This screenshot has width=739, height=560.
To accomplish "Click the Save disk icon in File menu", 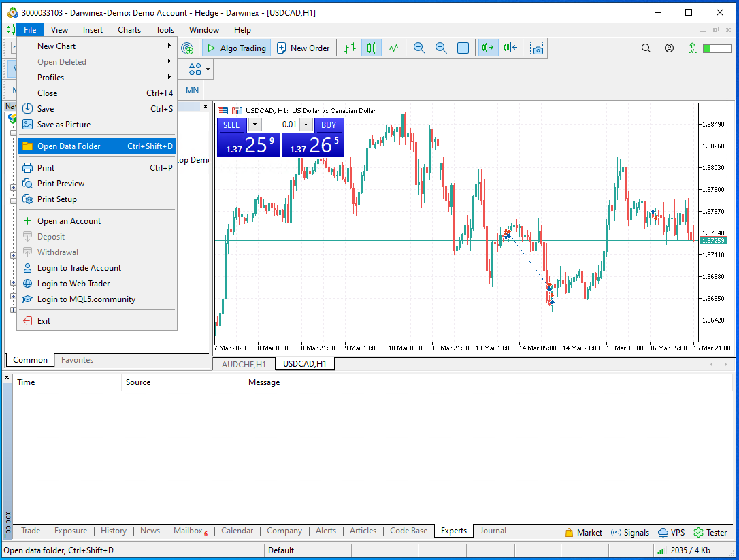I will tap(28, 108).
